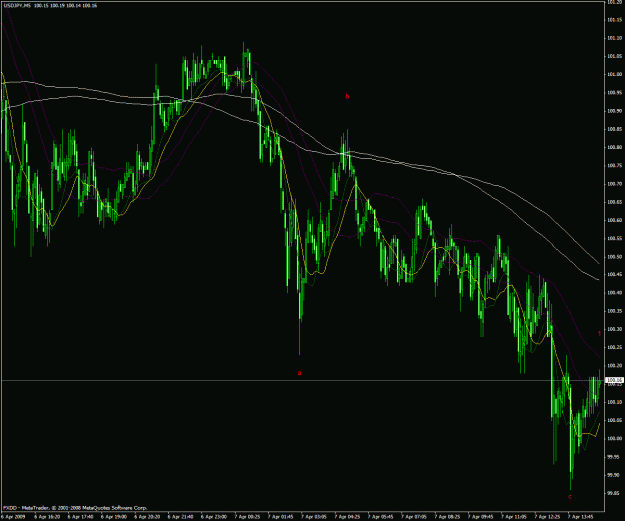The image size is (625, 521).
Task: Click the "6 Apr 19:00" time axis label
Action: pos(114,517)
